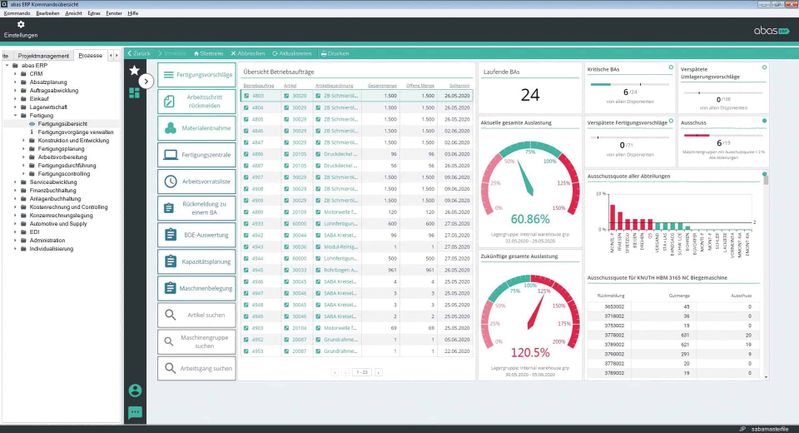This screenshot has width=799, height=433.
Task: Click the link icon beside order 4804
Action: click(246, 107)
